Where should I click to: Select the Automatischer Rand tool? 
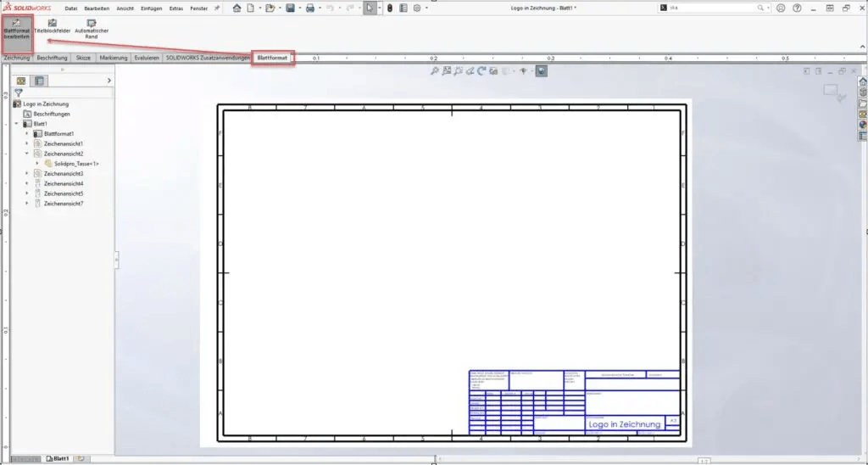pyautogui.click(x=92, y=26)
